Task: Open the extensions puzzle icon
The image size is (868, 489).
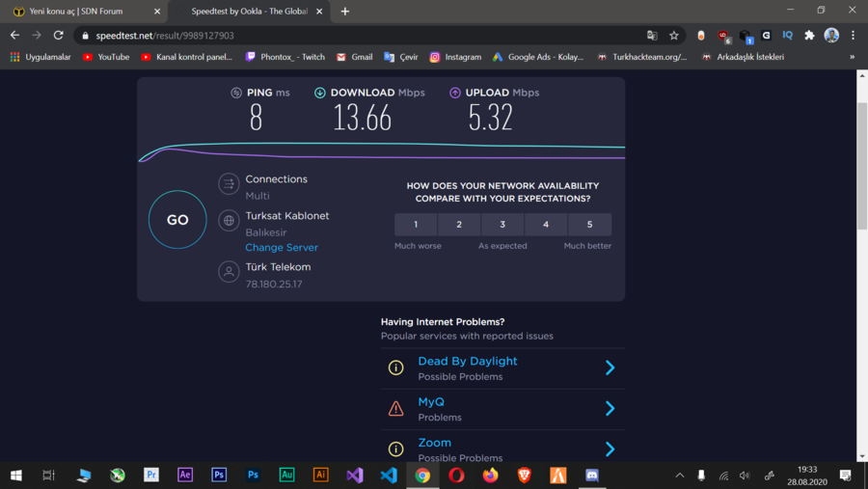Action: tap(809, 36)
